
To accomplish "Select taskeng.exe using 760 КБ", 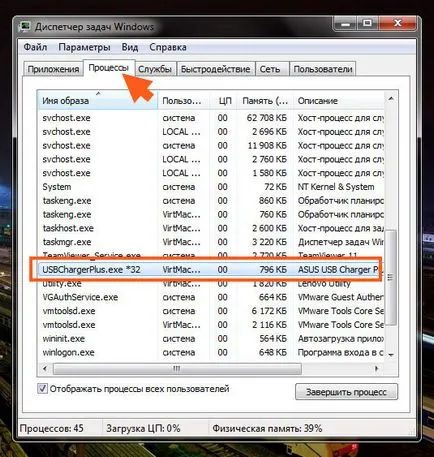I will coord(211,214).
